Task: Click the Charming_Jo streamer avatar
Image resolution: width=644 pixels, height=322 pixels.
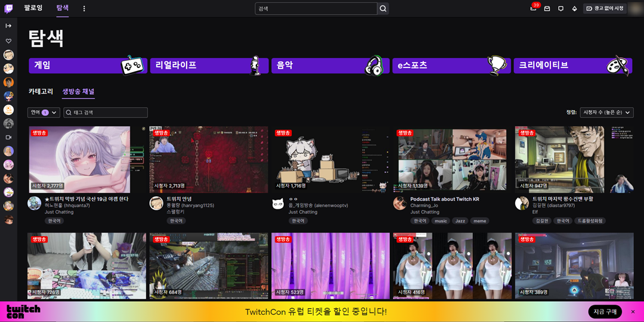Action: 400,203
